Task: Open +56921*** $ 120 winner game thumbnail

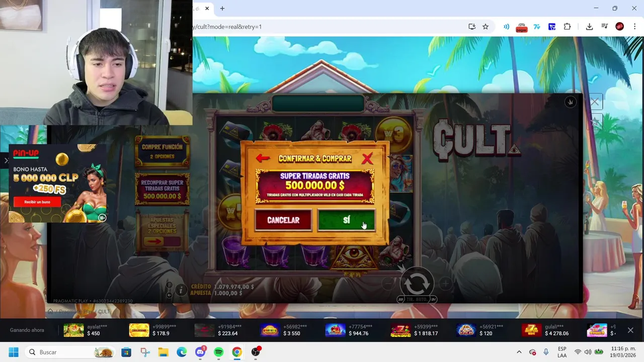Action: point(466,330)
